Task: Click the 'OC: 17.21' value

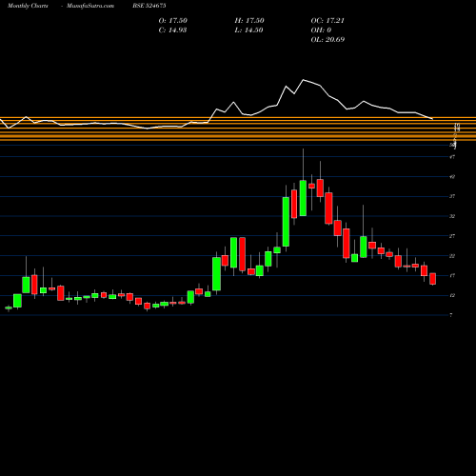Action: click(327, 21)
